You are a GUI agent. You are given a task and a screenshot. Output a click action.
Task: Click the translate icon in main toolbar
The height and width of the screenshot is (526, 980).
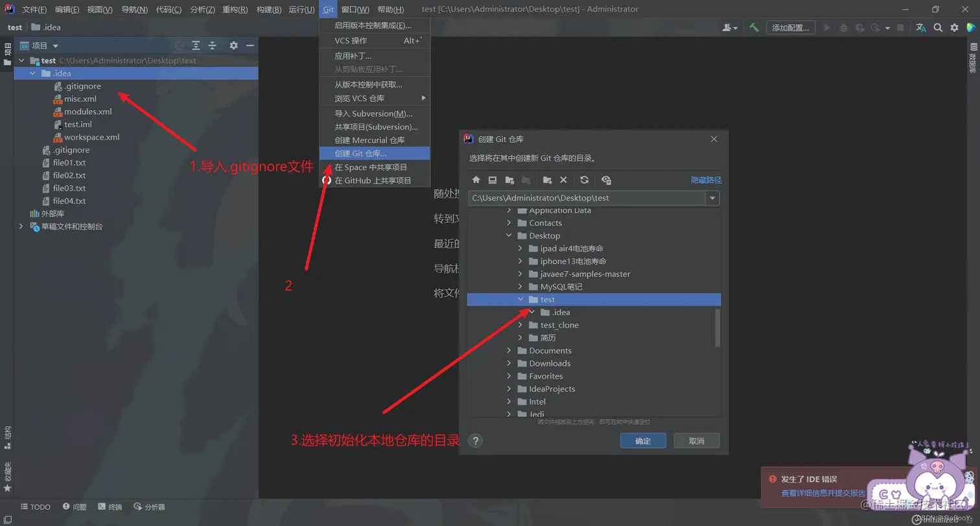[x=921, y=27]
